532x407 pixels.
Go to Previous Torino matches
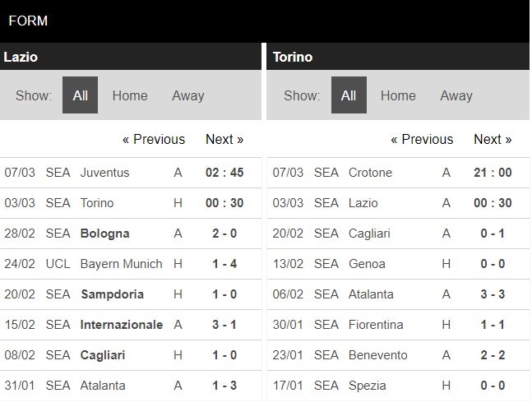pyautogui.click(x=422, y=139)
